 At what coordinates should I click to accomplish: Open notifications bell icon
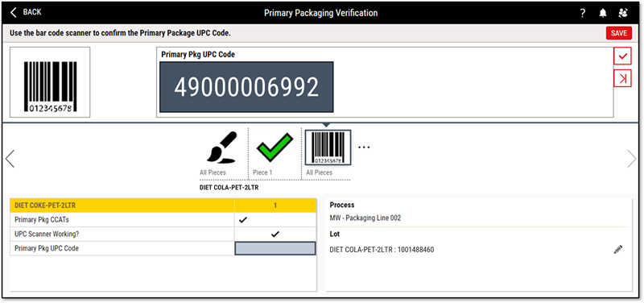coord(602,13)
